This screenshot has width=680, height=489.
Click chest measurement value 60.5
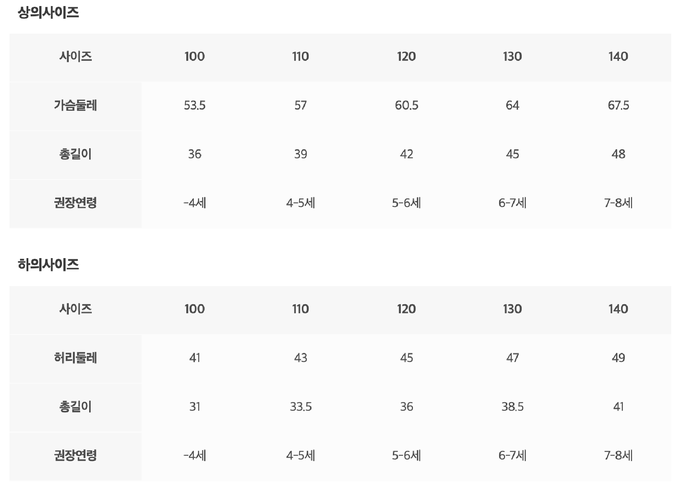(406, 105)
